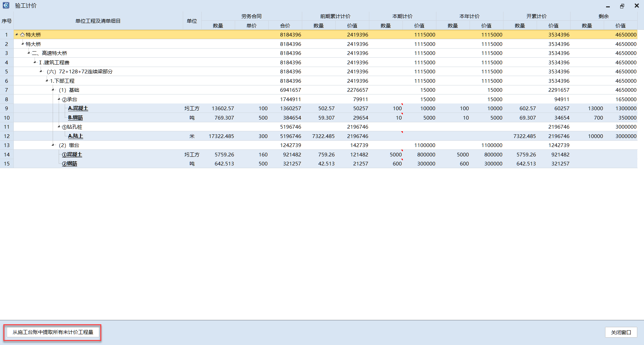
Task: Collapse the 1.下部工程 node
Action: tap(47, 81)
